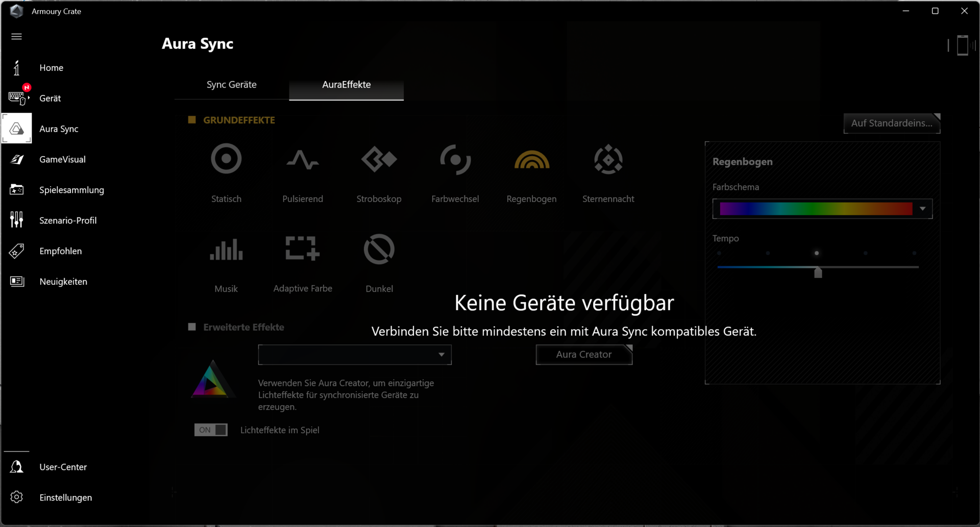
Task: Click the Spielesammlung gamepad icon
Action: (x=16, y=190)
